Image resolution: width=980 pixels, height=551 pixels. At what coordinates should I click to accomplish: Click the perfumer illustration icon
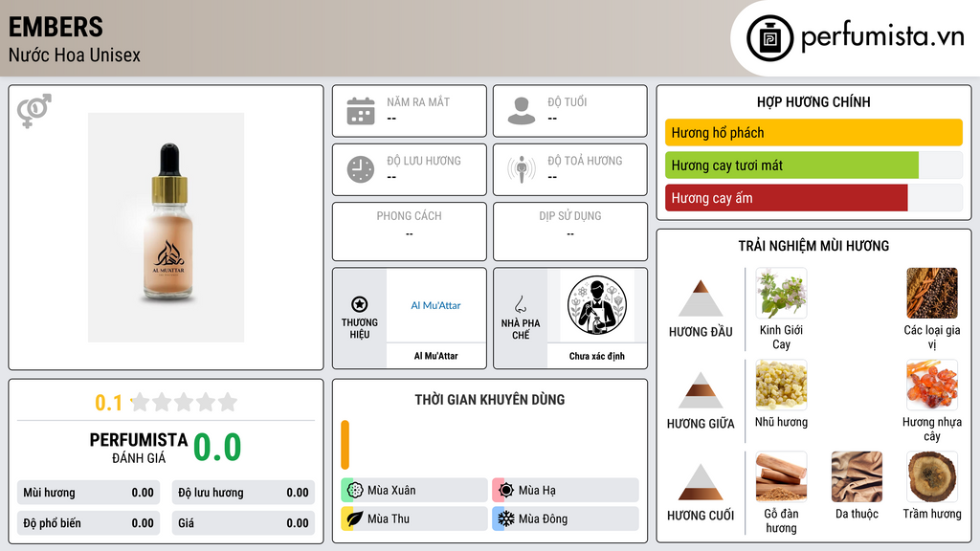tap(597, 305)
